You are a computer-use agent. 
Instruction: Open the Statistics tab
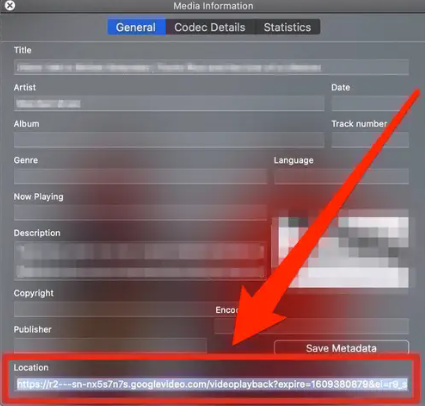point(287,27)
